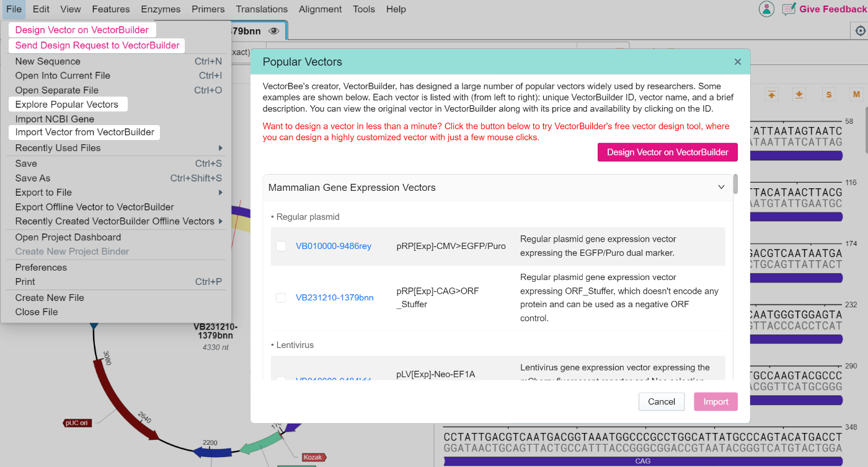
Task: Click the purple CAG feature bar in sequence view
Action: pyautogui.click(x=643, y=461)
